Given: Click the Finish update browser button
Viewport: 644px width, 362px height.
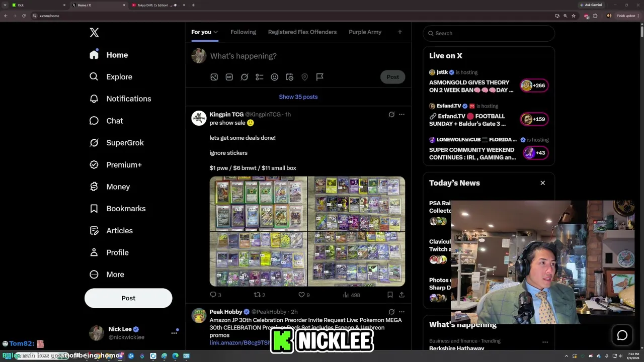Looking at the screenshot, I should pyautogui.click(x=626, y=16).
